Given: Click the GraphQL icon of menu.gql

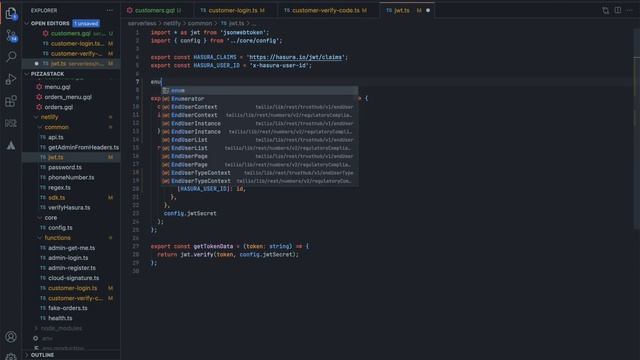Looking at the screenshot, I should pos(39,87).
